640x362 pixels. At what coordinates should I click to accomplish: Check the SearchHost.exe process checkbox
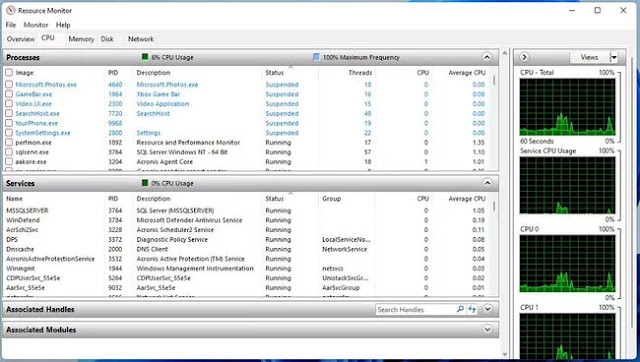(x=9, y=113)
